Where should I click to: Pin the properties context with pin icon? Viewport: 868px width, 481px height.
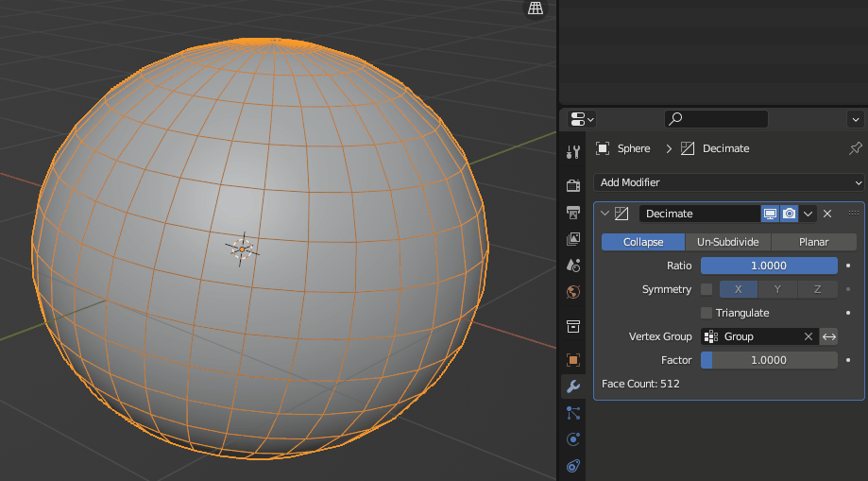click(x=856, y=148)
